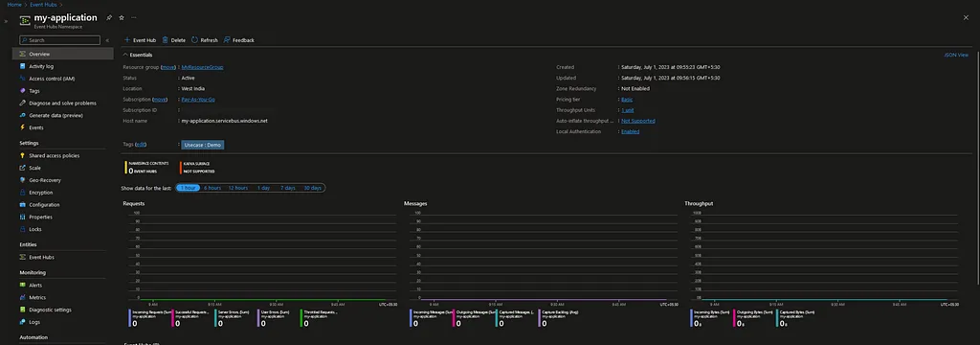Image resolution: width=980 pixels, height=345 pixels.
Task: Open the Alerts icon under Monitoring
Action: point(23,286)
